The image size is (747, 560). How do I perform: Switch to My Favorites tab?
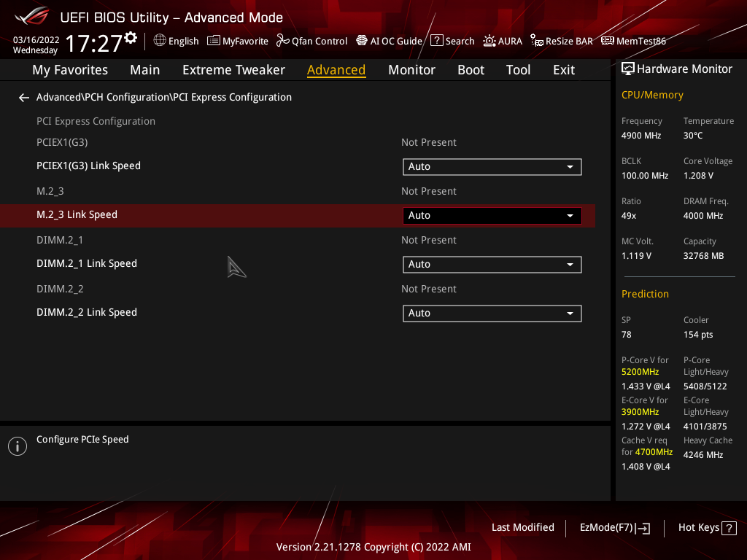point(70,70)
